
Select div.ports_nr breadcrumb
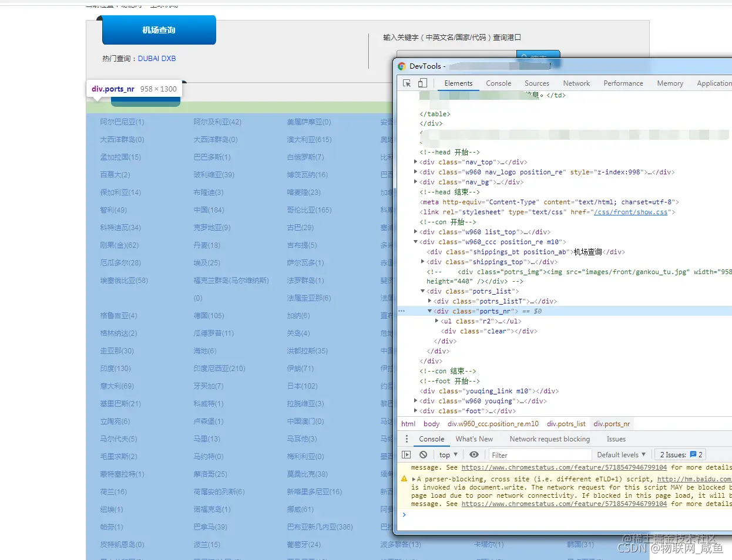612,424
